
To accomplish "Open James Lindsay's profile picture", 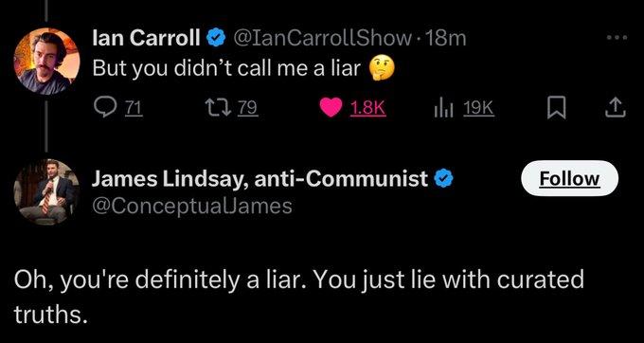I will tap(46, 192).
